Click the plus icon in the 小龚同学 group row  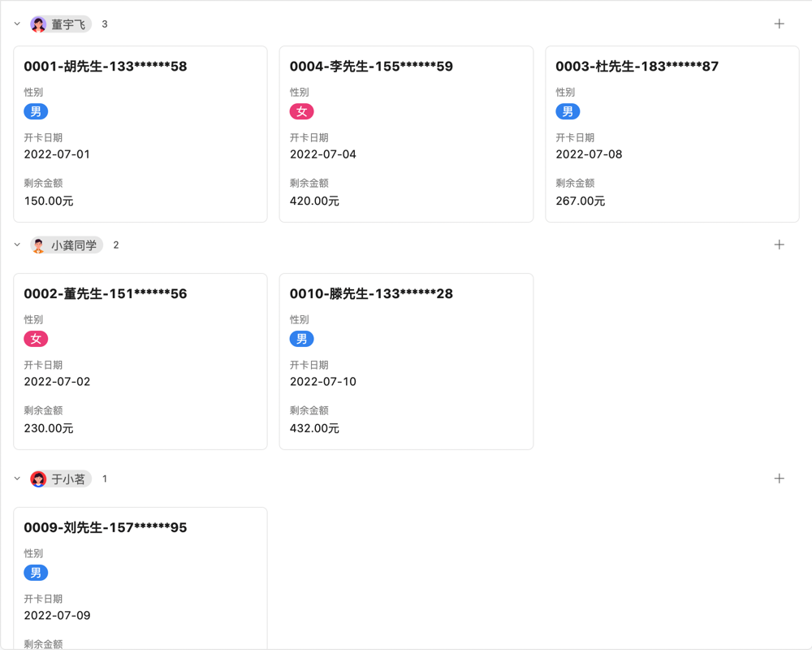[x=780, y=245]
